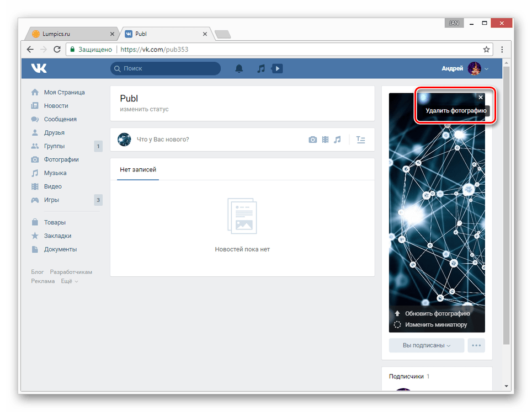Screen dimensions: 532x412
Task: Open notifications bell icon
Action: click(x=239, y=68)
